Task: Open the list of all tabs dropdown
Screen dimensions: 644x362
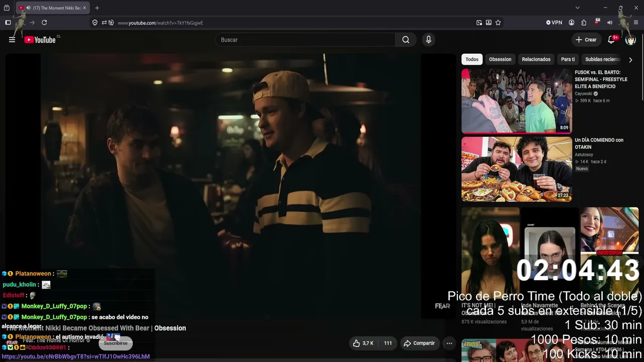Action: [578, 8]
